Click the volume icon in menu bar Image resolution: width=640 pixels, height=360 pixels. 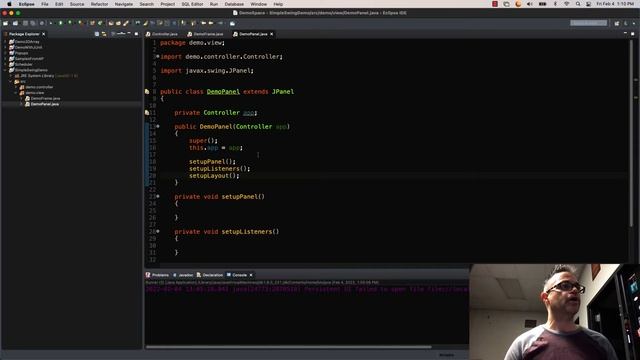(x=530, y=4)
